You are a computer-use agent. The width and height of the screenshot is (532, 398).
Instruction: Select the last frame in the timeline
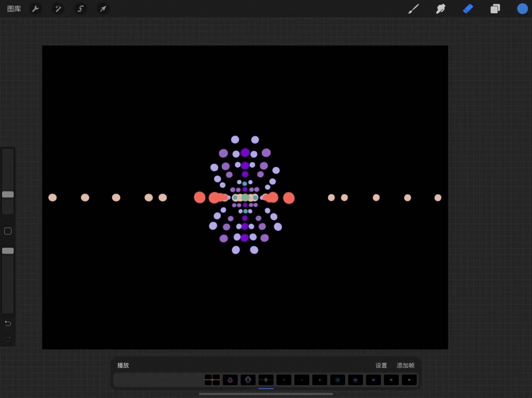pos(409,380)
